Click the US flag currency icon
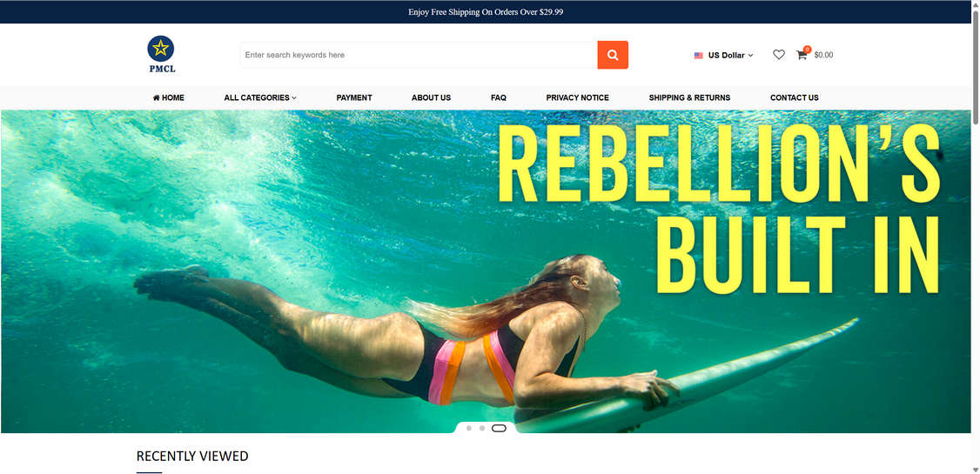980x474 pixels. tap(698, 56)
